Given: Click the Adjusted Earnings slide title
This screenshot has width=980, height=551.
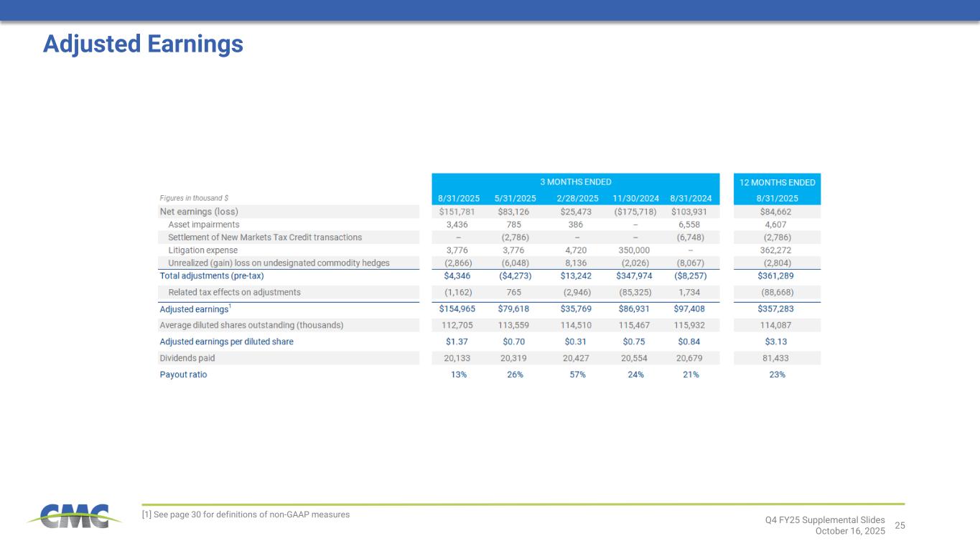Looking at the screenshot, I should 143,44.
